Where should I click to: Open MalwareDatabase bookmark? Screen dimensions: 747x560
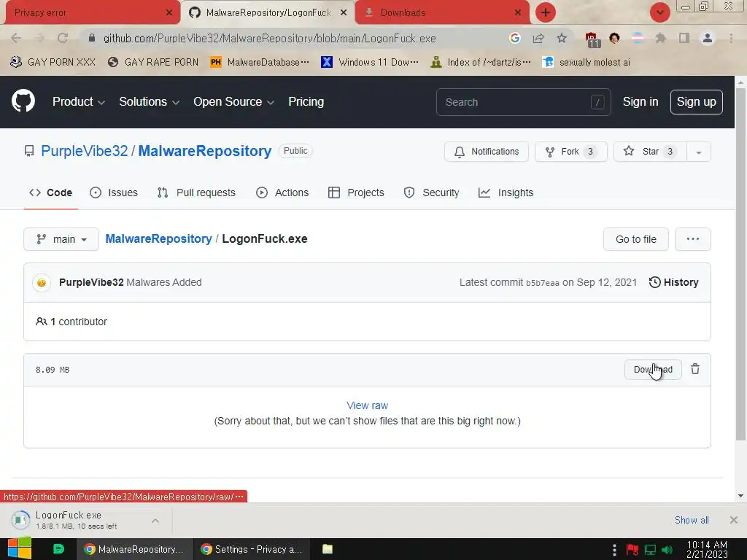(260, 62)
